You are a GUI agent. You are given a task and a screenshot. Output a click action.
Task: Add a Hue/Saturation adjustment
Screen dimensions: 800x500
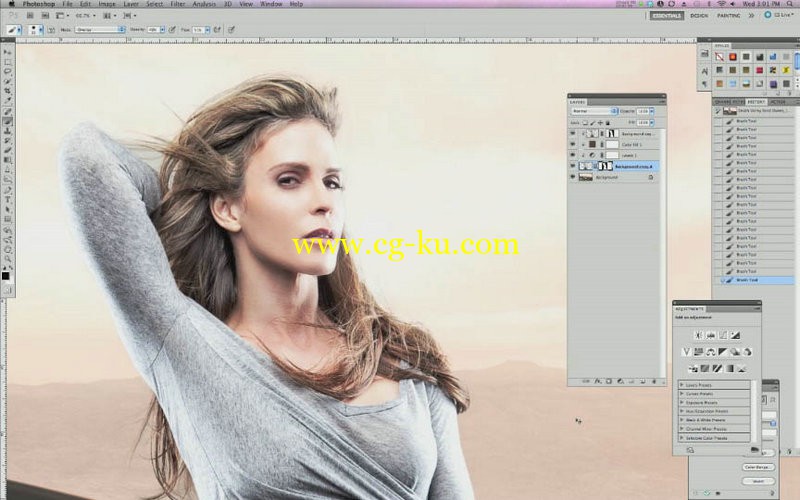coord(698,352)
